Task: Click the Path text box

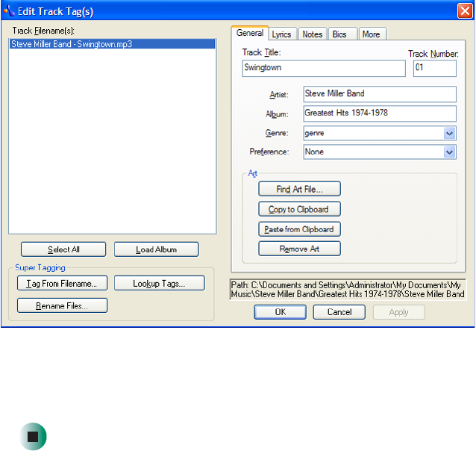Action: [348, 290]
